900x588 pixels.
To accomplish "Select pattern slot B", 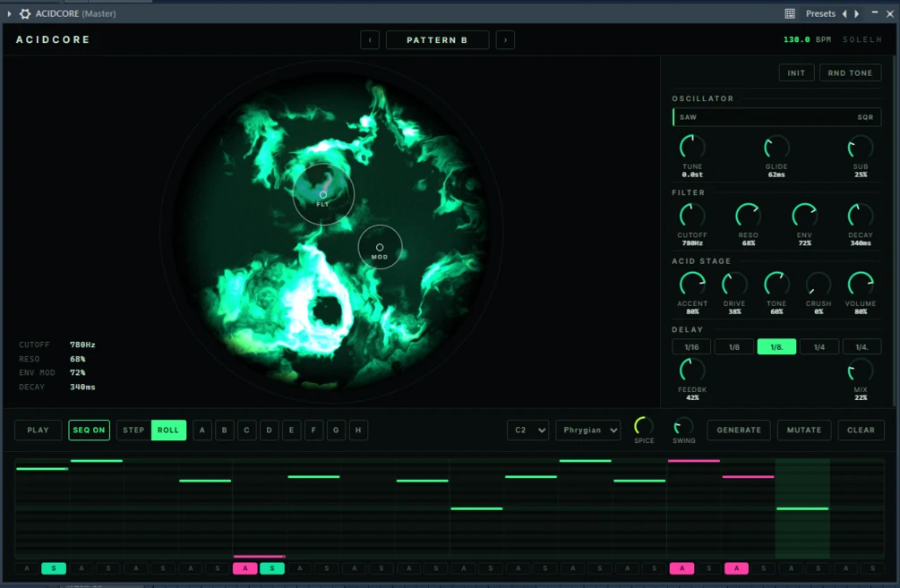I will [x=225, y=430].
